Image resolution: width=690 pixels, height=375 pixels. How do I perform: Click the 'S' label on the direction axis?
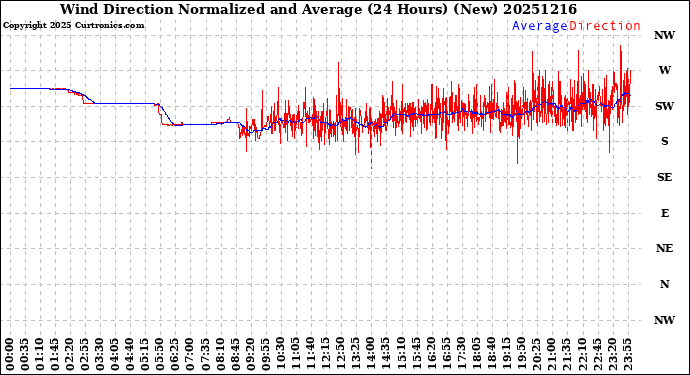664,141
